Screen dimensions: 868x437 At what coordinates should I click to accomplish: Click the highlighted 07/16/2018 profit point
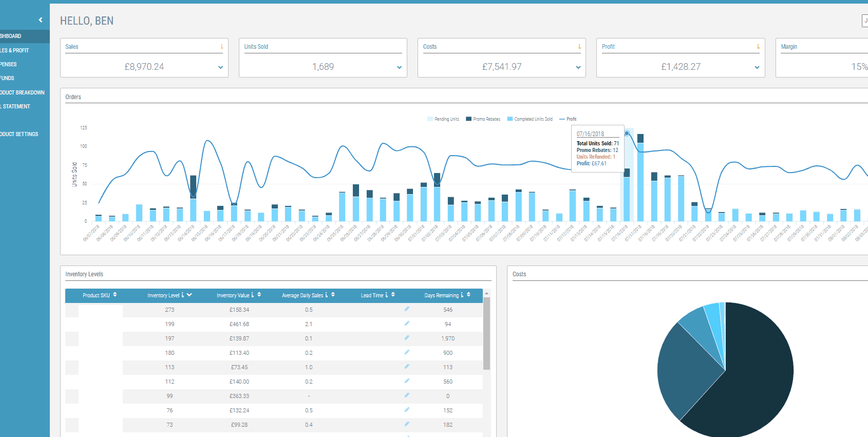tap(627, 134)
